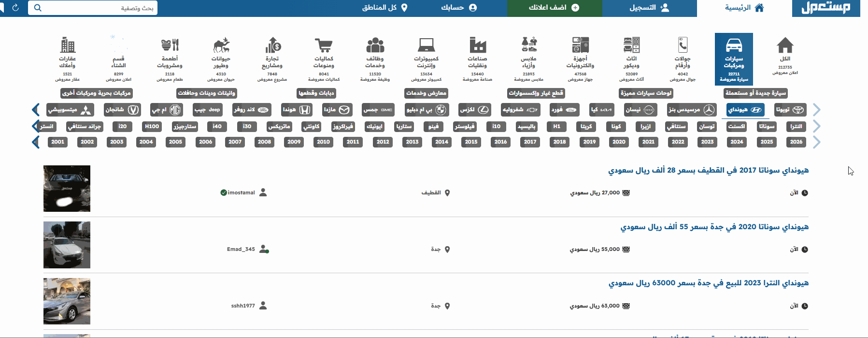The image size is (868, 338).
Task: Open the ملابس وأزياء category
Action: click(529, 59)
